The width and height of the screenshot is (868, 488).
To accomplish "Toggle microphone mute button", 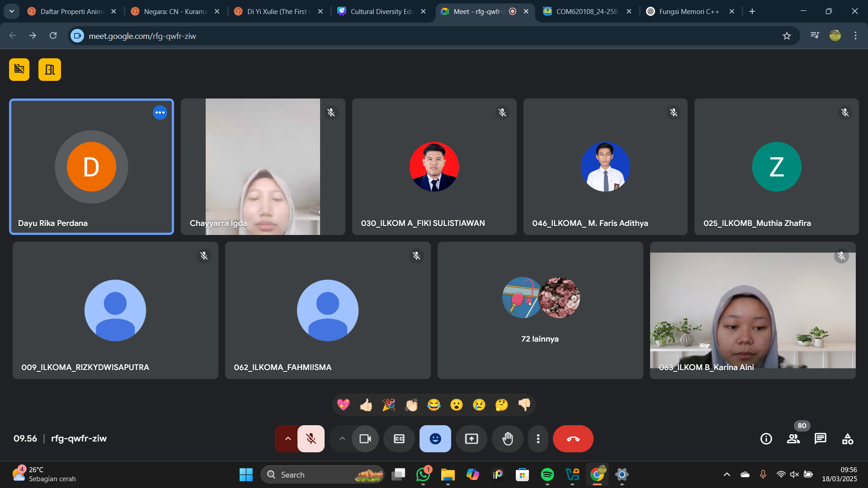I will (311, 439).
